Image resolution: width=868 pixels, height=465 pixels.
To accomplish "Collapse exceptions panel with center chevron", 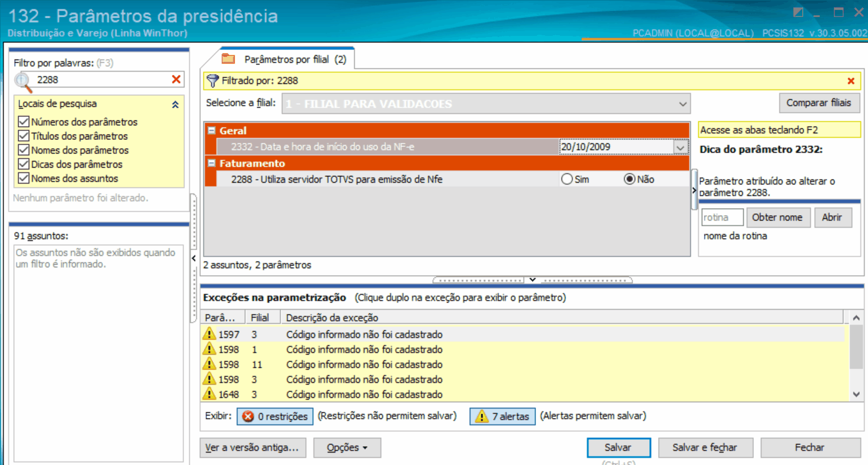I will click(532, 280).
